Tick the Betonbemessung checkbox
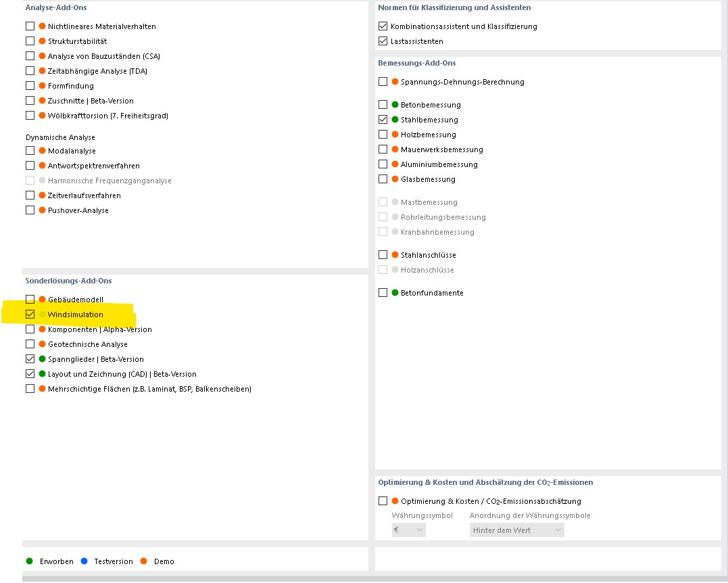This screenshot has height=583, width=728. click(383, 105)
